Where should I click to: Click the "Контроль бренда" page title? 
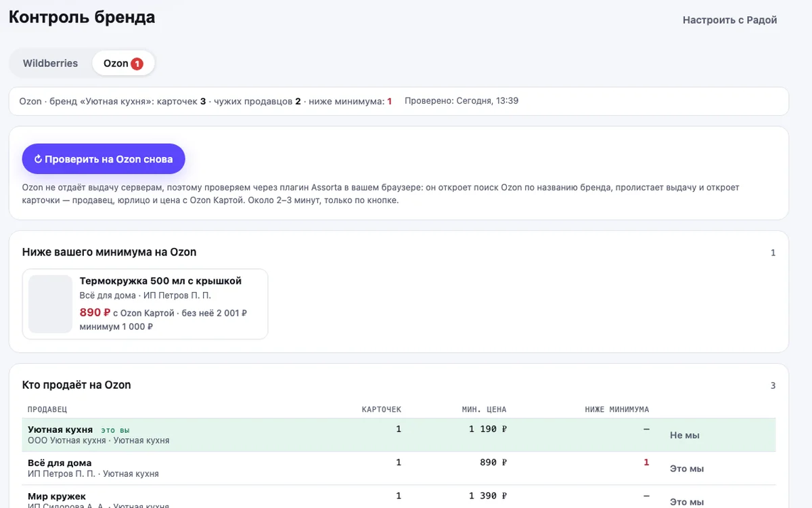click(82, 17)
